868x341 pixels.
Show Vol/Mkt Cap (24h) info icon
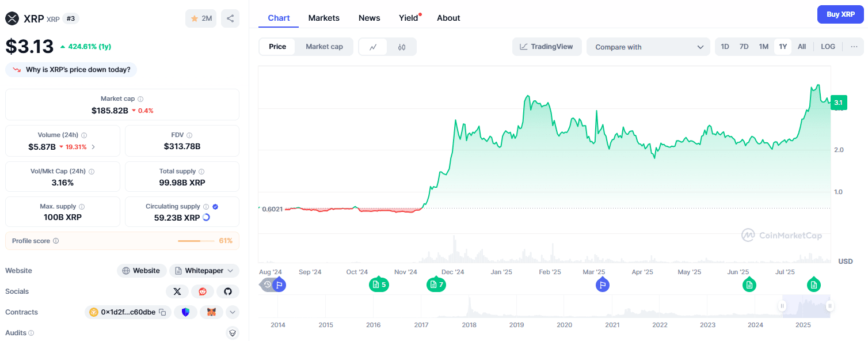pyautogui.click(x=92, y=172)
